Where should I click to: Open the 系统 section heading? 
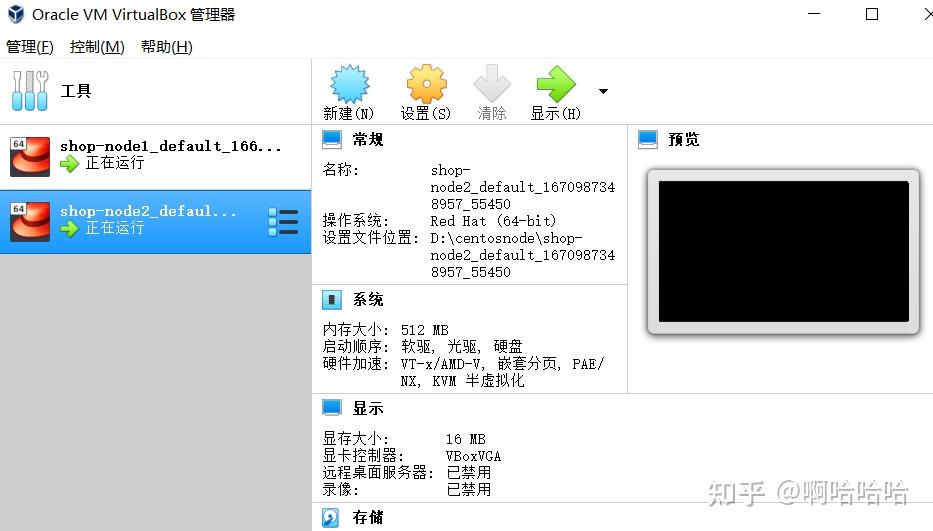coord(368,299)
